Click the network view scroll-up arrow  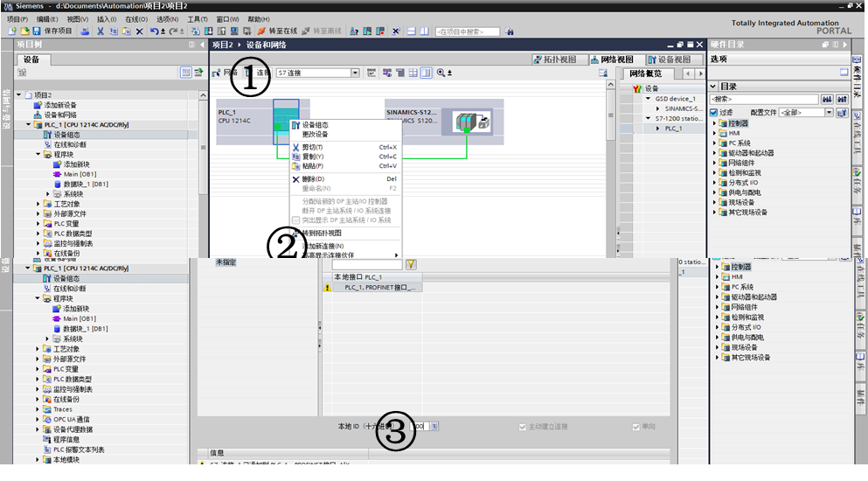point(611,85)
